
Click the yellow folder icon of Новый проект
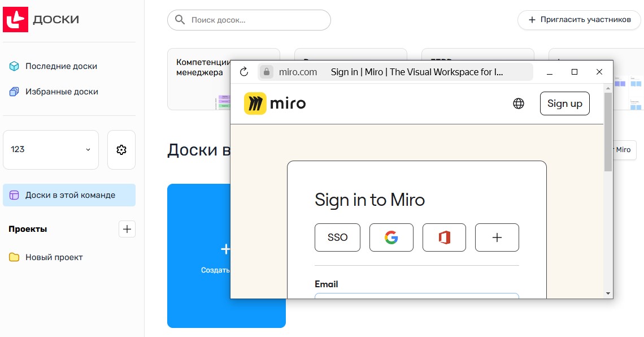pyautogui.click(x=14, y=257)
